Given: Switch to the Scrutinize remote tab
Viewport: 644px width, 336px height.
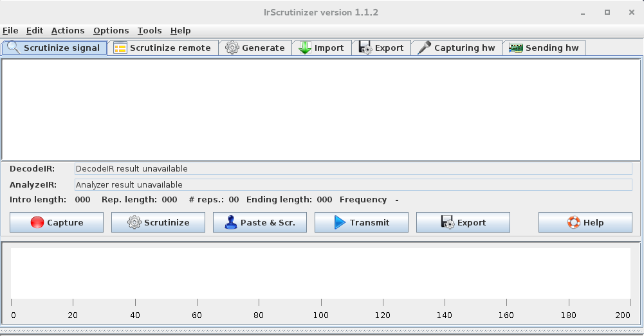Looking at the screenshot, I should 163,48.
